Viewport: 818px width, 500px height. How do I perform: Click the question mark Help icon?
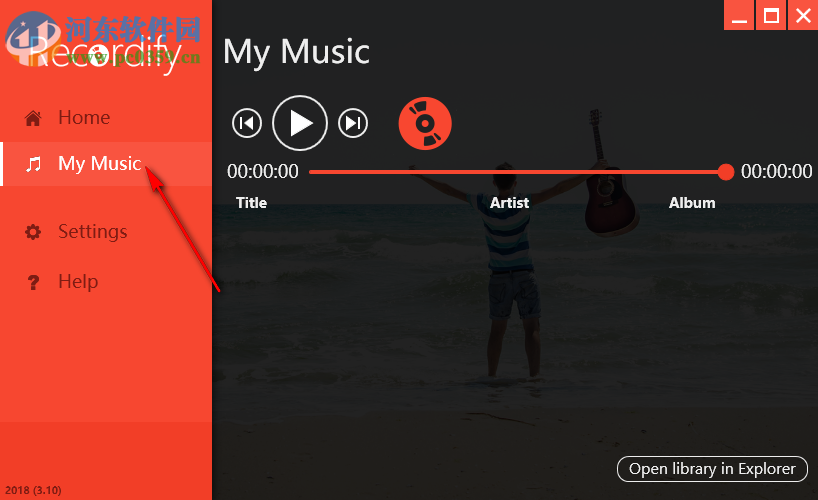coord(33,282)
